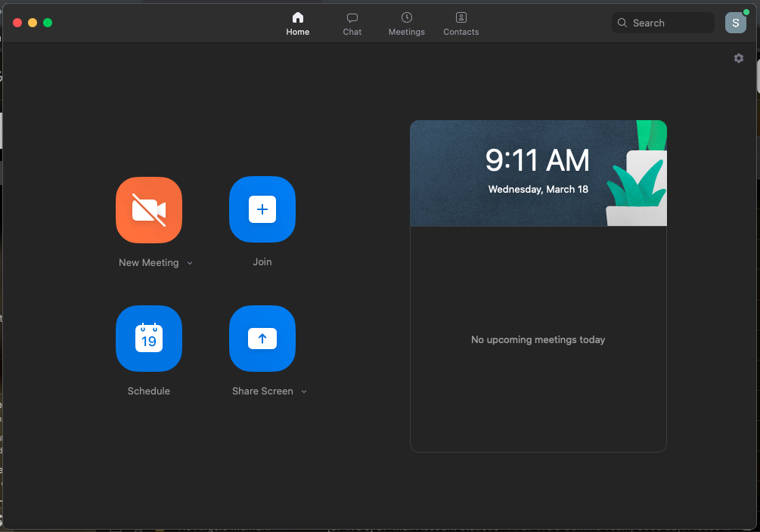Expand the Share Screen options chevron

pos(304,391)
